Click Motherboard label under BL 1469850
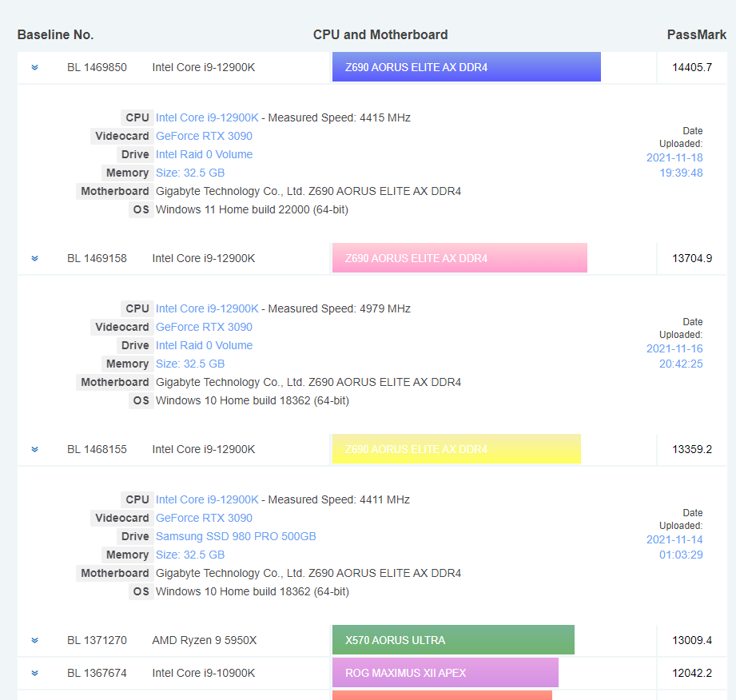 coord(114,191)
